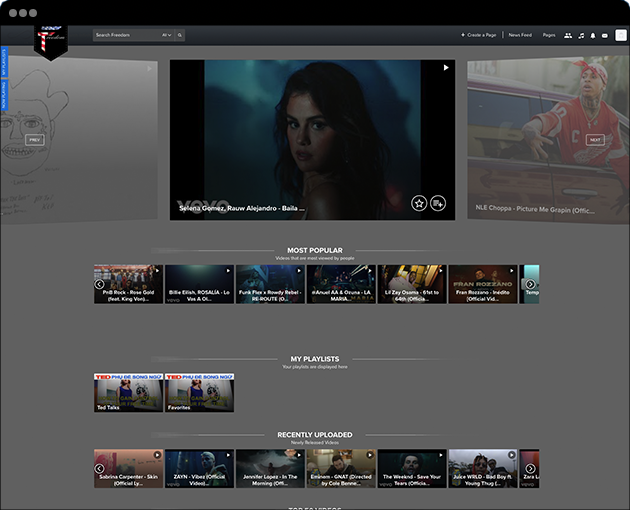Image resolution: width=630 pixels, height=510 pixels.
Task: Click in the Search Freedom field
Action: pos(127,35)
